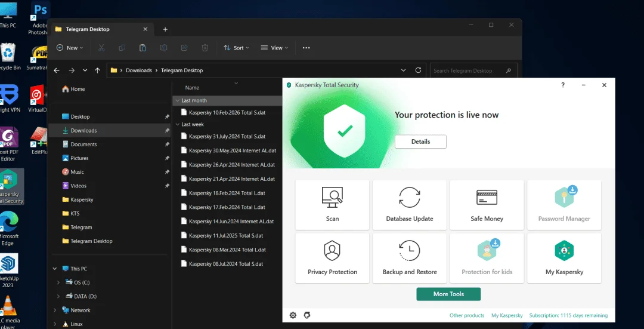Image resolution: width=644 pixels, height=329 pixels.
Task: Click Downloads in the address breadcrumb
Action: click(x=139, y=70)
